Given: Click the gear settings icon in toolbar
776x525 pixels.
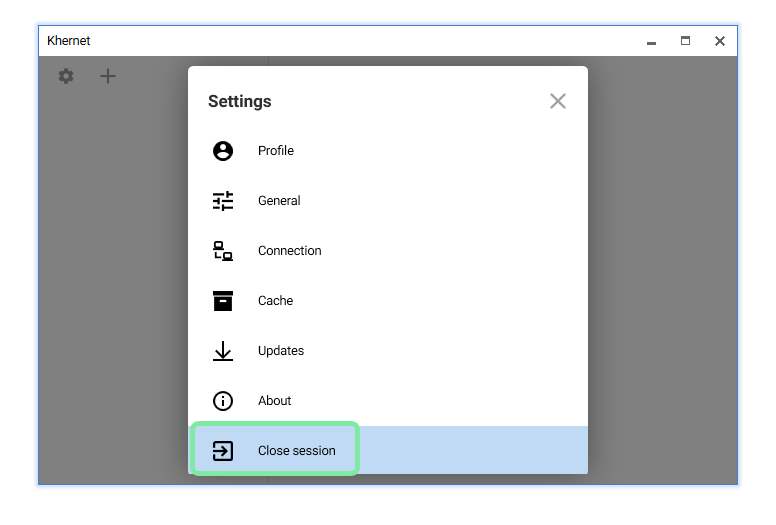Looking at the screenshot, I should (66, 76).
